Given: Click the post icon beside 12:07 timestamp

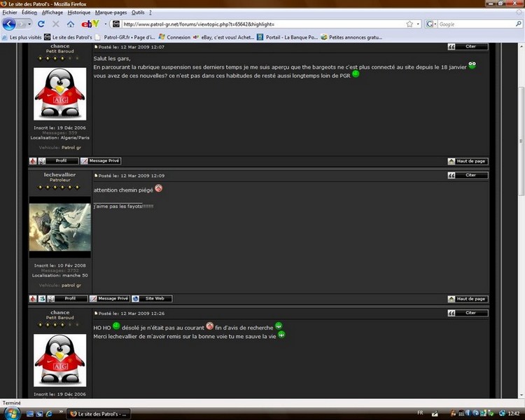Looking at the screenshot, I should click(96, 47).
